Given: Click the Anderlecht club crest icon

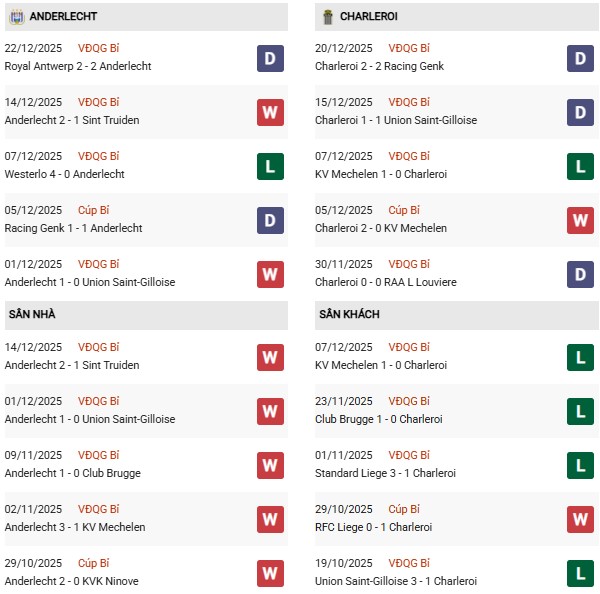Looking at the screenshot, I should point(16,16).
